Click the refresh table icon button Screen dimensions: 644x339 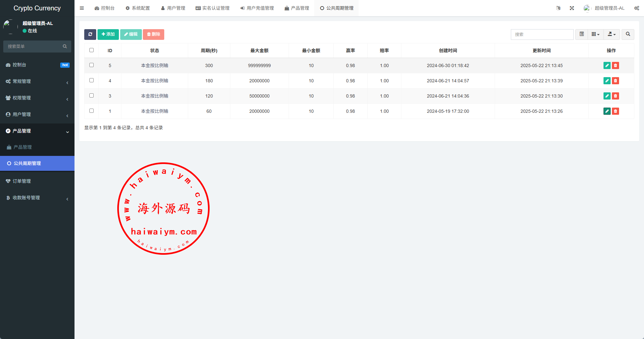90,34
